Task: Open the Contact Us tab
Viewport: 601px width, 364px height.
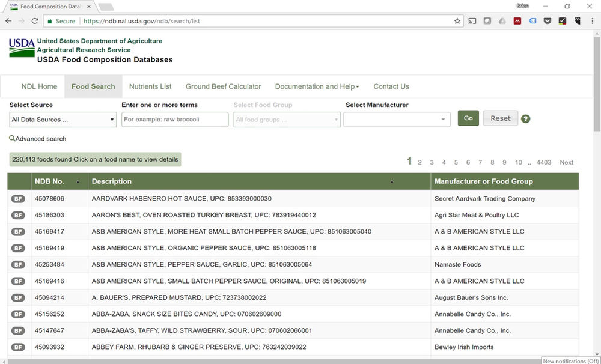Action: pos(391,86)
